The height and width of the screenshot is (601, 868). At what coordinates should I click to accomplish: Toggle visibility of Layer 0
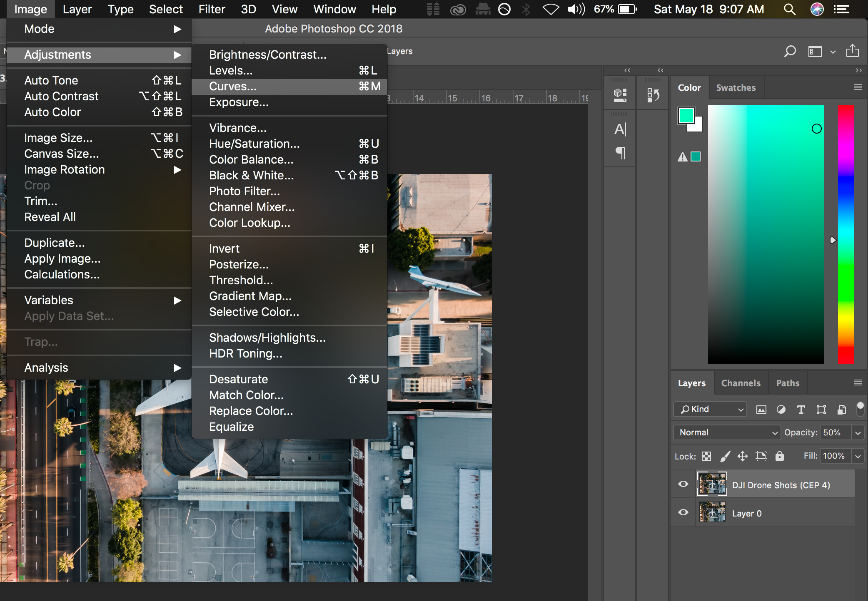683,512
